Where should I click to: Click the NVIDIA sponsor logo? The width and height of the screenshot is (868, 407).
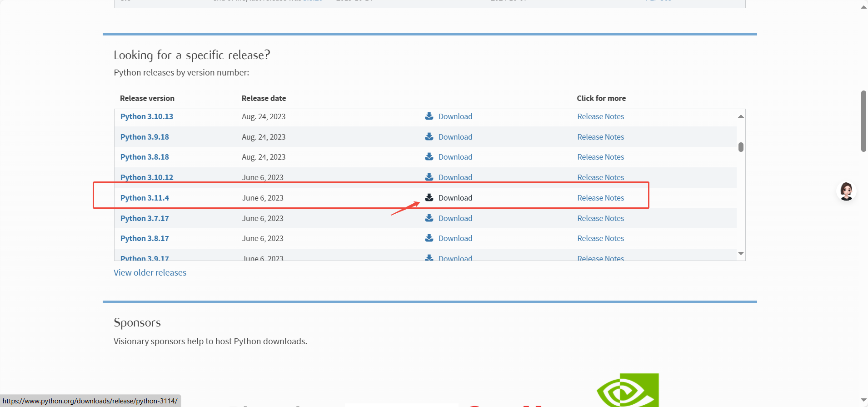tap(628, 390)
